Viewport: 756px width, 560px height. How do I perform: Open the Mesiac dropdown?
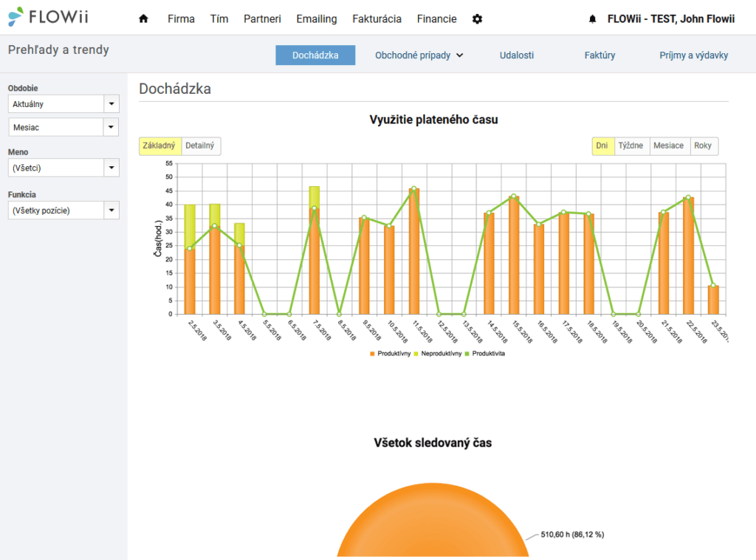tap(63, 127)
